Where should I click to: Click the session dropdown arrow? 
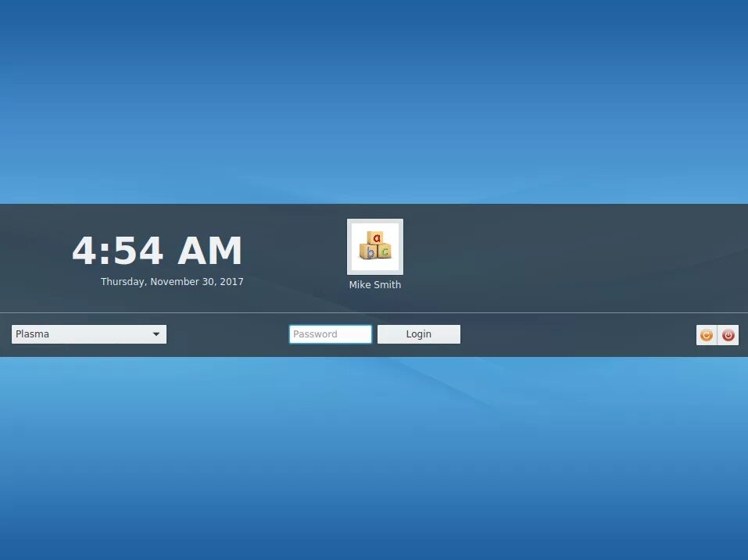[x=156, y=334]
